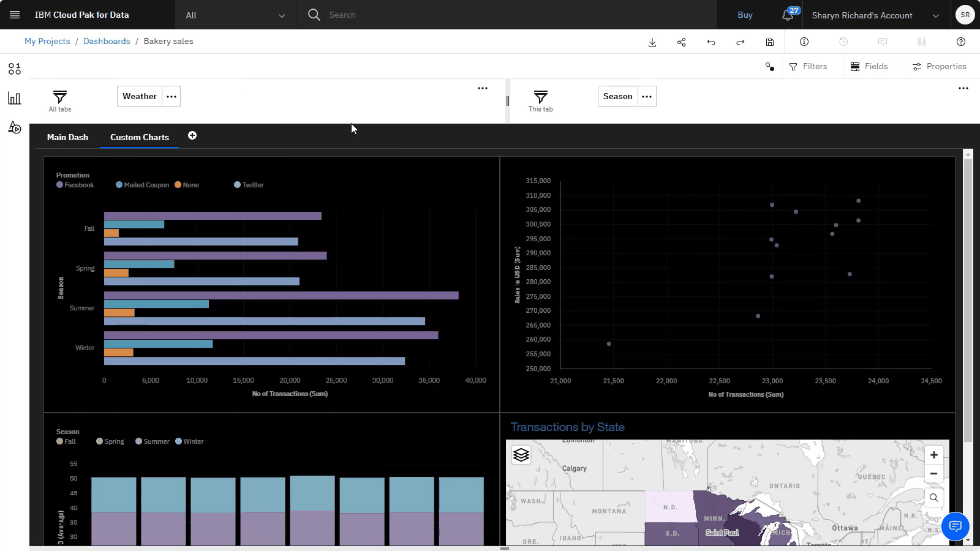Open the visualizations sidebar icon
The width and height of the screenshot is (980, 551).
15,98
